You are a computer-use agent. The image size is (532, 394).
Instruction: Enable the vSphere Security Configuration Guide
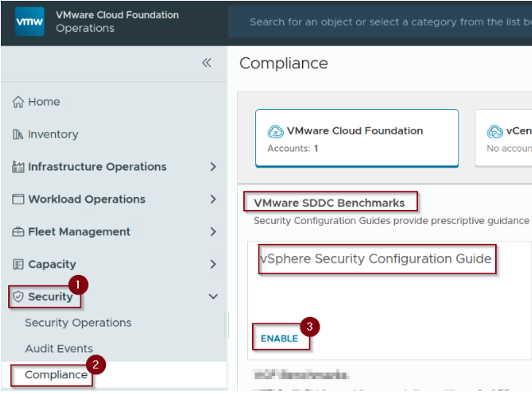click(279, 338)
